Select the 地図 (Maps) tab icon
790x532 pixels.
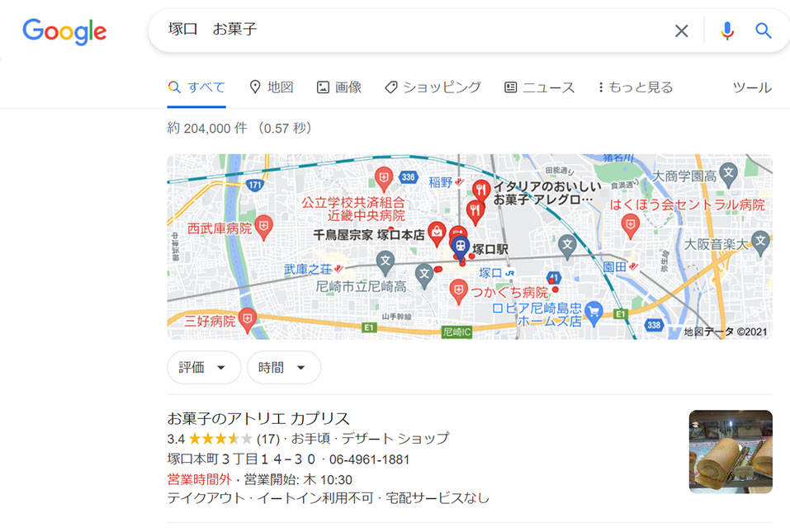pyautogui.click(x=255, y=86)
